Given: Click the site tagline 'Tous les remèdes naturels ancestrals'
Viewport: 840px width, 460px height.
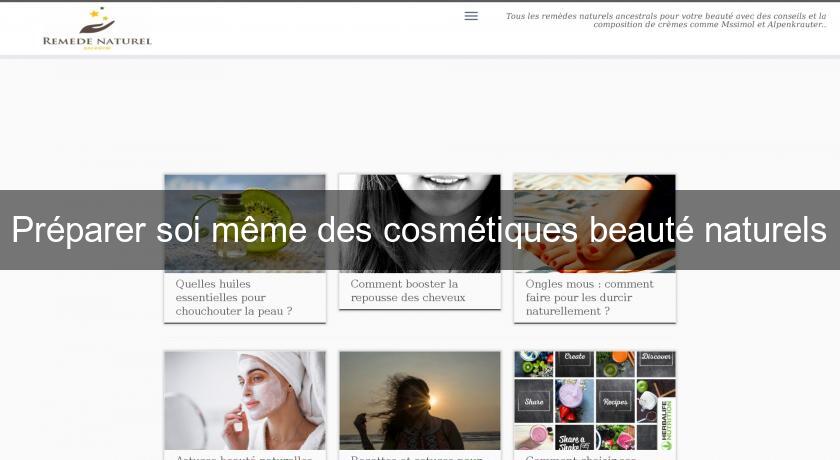Looking at the screenshot, I should [666, 20].
